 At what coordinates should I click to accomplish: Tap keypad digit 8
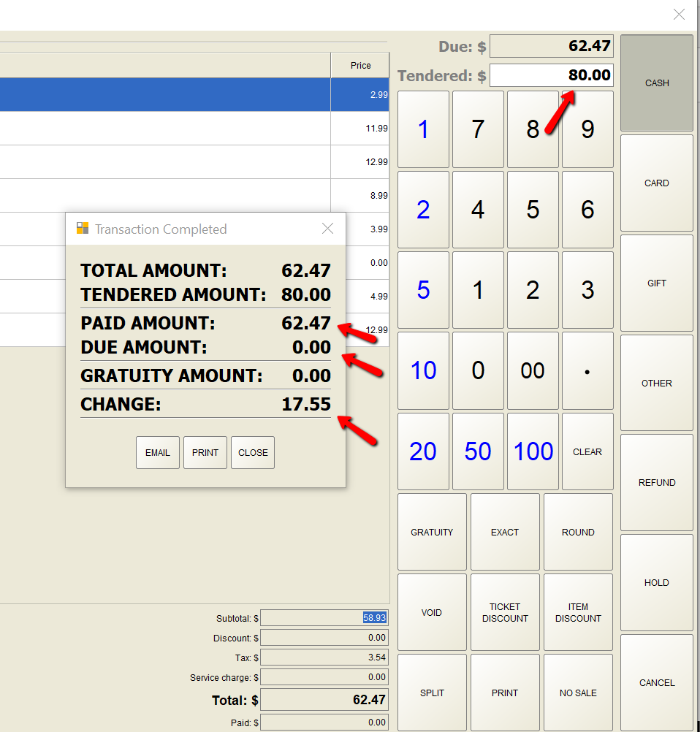(x=533, y=129)
